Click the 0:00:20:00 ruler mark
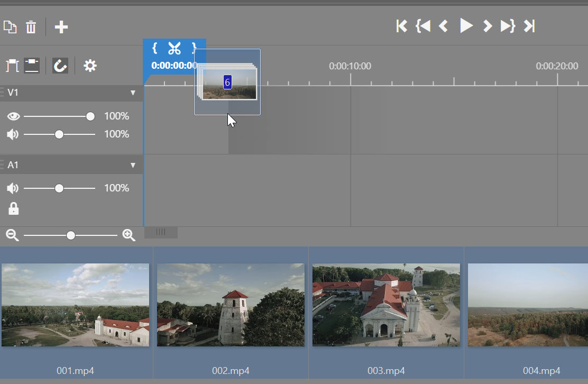 [x=557, y=66]
